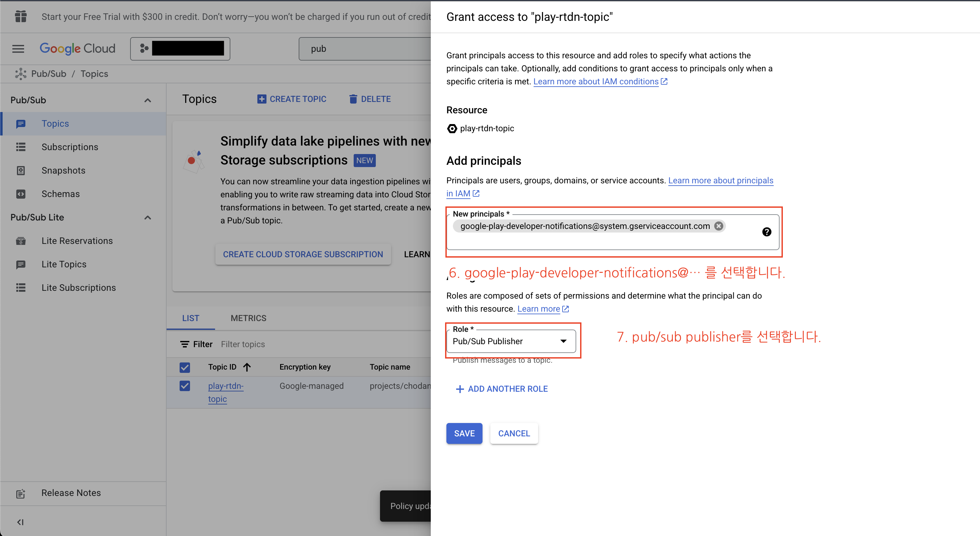Open Snapshots from the Pub/Sub sidebar
Viewport: 980px width, 536px height.
click(63, 170)
